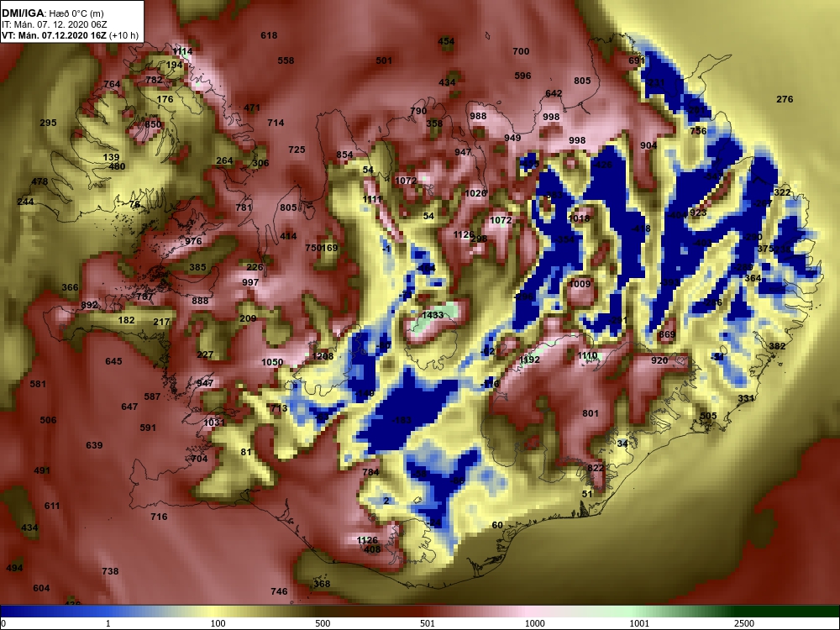
Task: Click the map value 1208
Action: tap(323, 356)
